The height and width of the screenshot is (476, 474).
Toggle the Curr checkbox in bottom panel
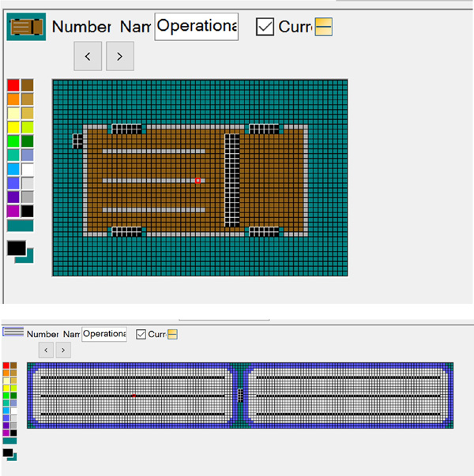click(x=141, y=334)
